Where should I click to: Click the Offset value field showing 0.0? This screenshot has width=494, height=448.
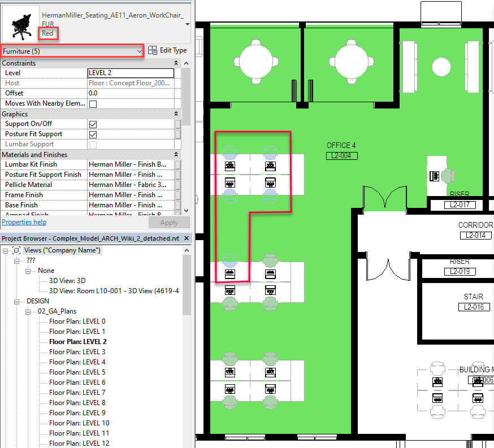point(131,93)
